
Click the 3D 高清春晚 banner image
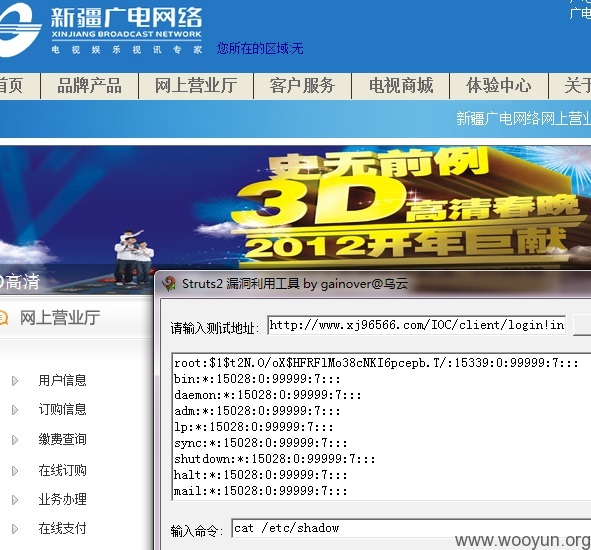click(296, 208)
